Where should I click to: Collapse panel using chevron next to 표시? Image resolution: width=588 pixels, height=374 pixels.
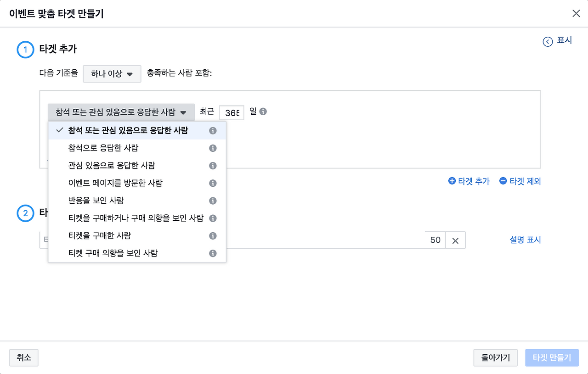click(x=547, y=41)
